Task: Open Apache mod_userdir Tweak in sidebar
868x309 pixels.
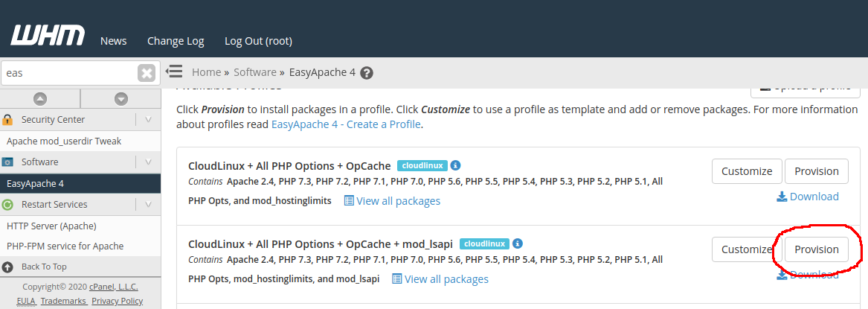Action: 64,141
